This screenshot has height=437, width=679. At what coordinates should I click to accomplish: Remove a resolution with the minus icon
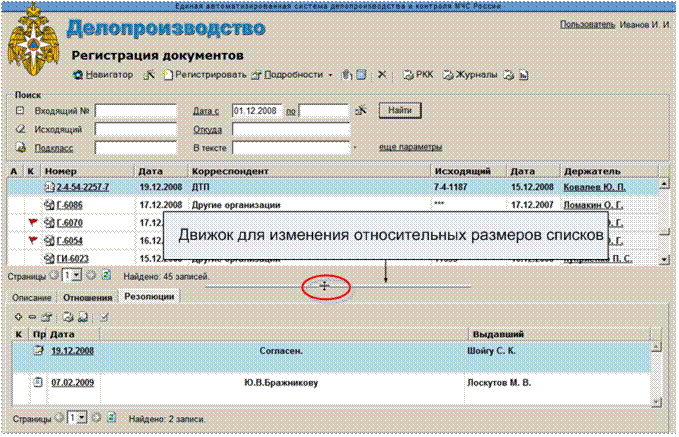point(32,317)
